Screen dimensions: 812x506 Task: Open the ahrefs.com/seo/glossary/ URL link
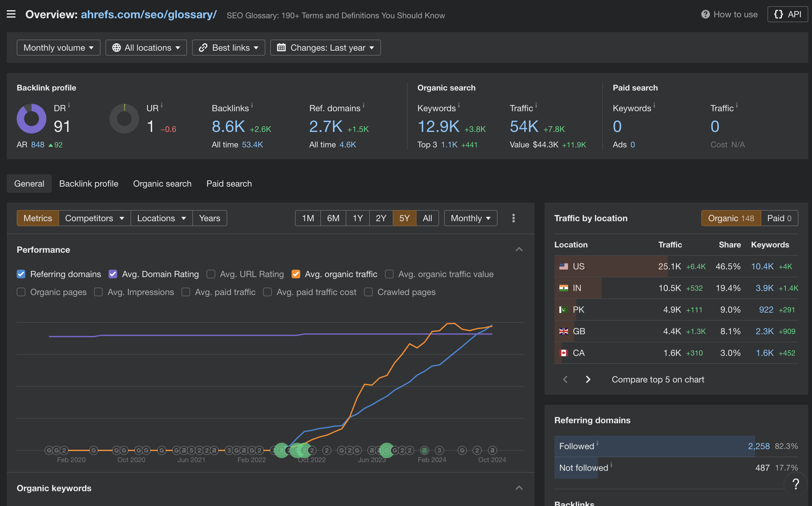149,15
